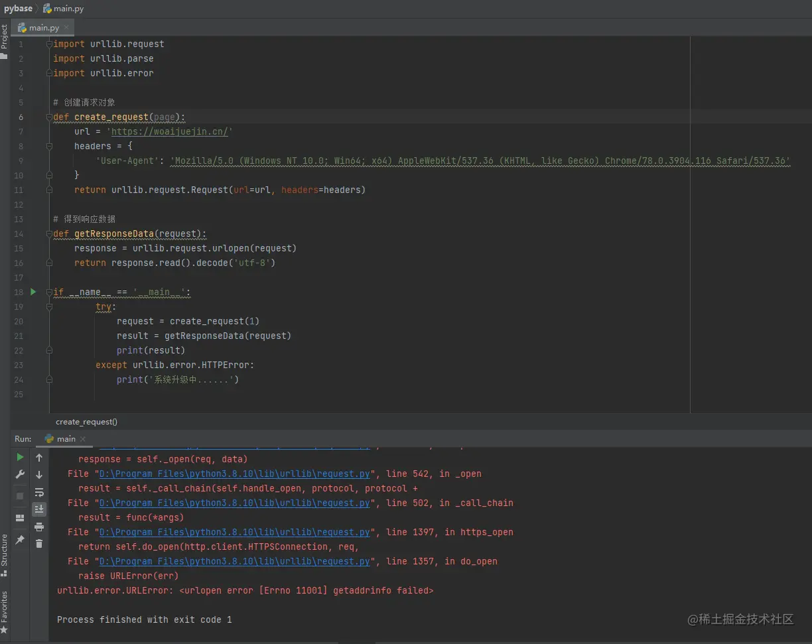Screen dimensions: 812x644
Task: Collapse the try block at line 19
Action: tap(50, 306)
